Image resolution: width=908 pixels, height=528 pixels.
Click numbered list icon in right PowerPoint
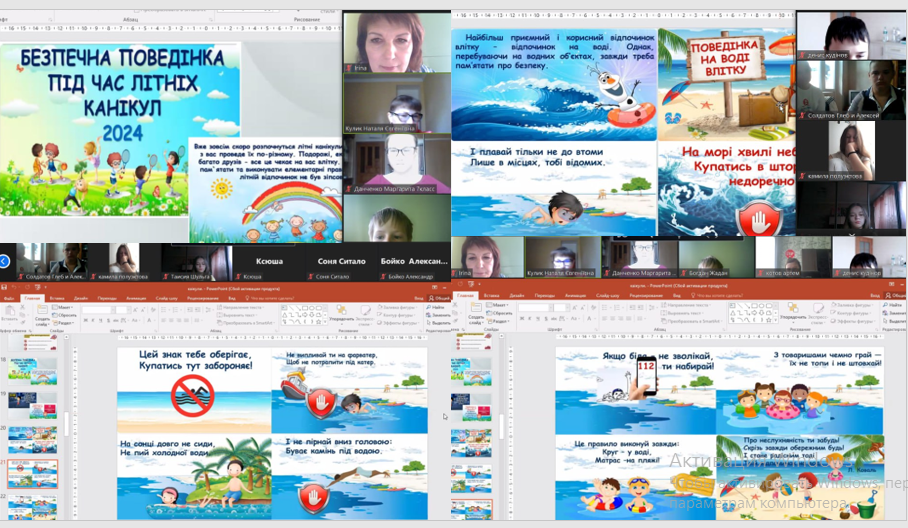pos(617,307)
